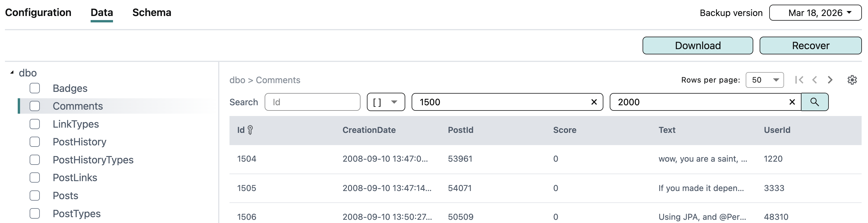Clear the 1500 range value
The width and height of the screenshot is (868, 223).
coord(594,102)
